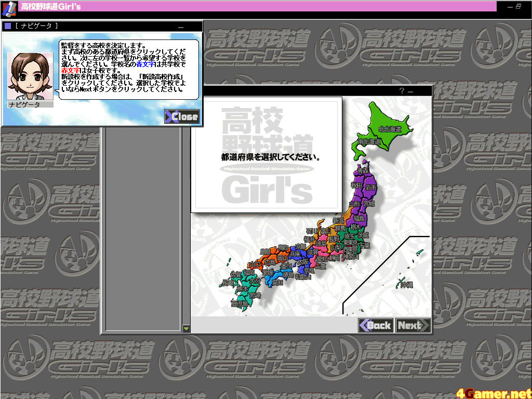Image resolution: width=532 pixels, height=399 pixels.
Task: Select 山口 prefecture on the map
Action: coord(255,264)
